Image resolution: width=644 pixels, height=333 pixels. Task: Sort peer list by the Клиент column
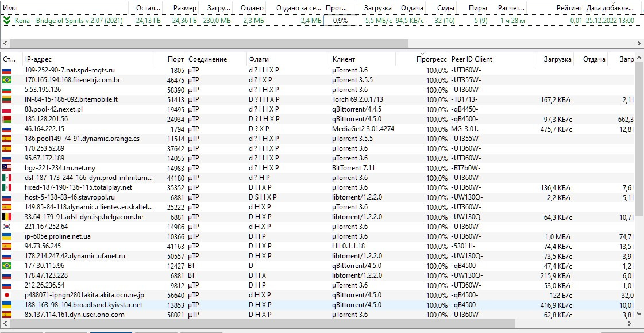coord(344,59)
